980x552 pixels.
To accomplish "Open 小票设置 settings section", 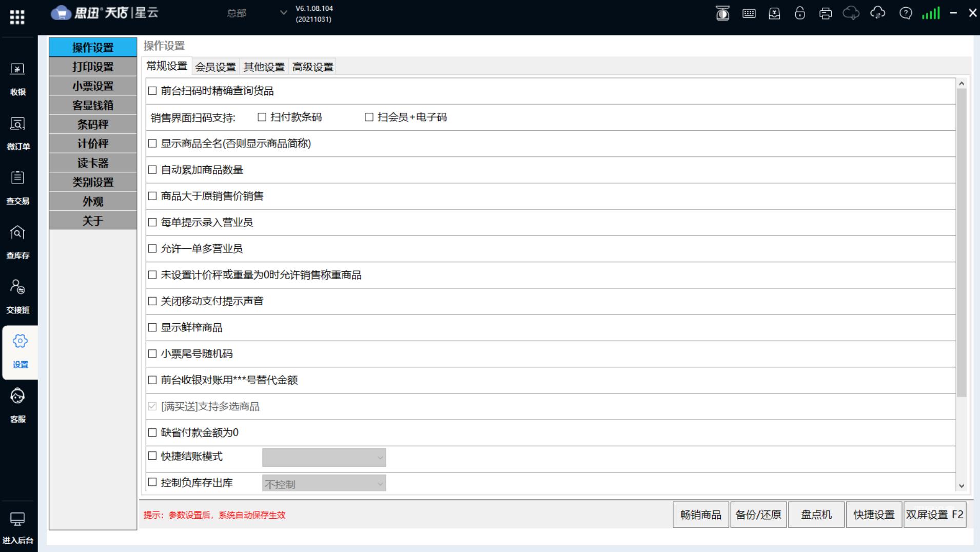I will pyautogui.click(x=93, y=86).
